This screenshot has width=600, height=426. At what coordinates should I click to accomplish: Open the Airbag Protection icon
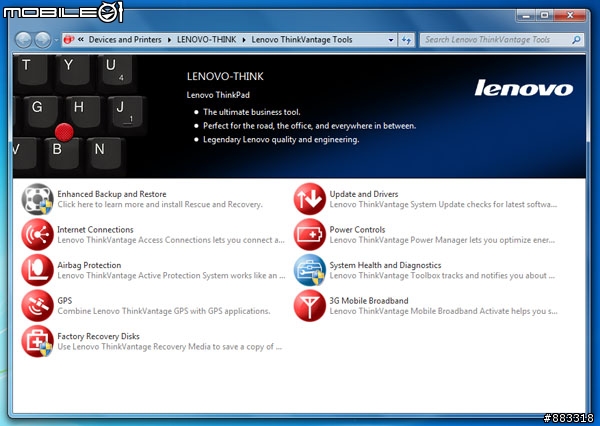tap(37, 270)
